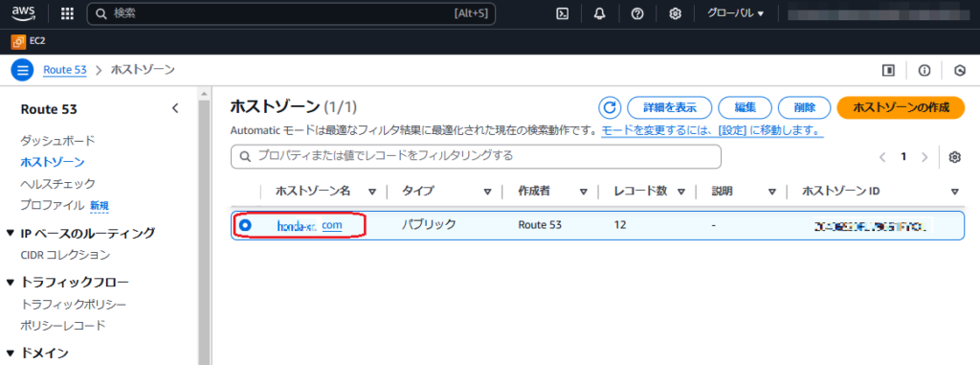Click the Route 53 sidebar title
The image size is (980, 365).
click(49, 109)
